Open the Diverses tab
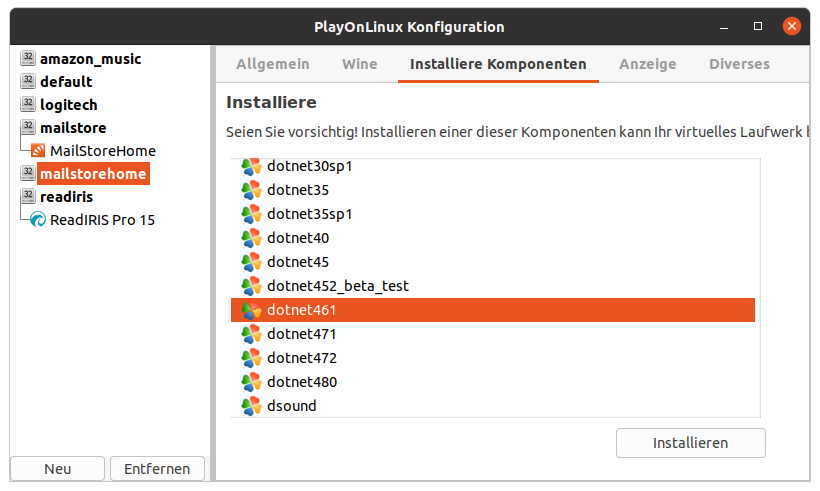This screenshot has width=820, height=491. point(739,64)
